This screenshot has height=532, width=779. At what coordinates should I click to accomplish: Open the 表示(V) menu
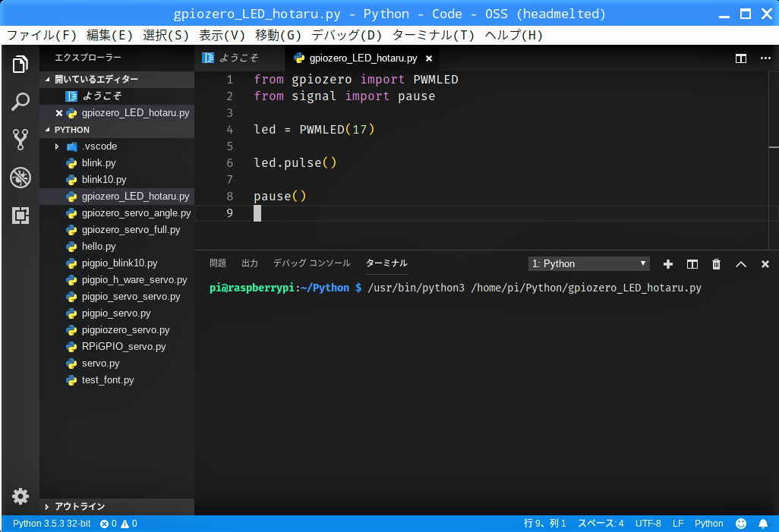222,35
